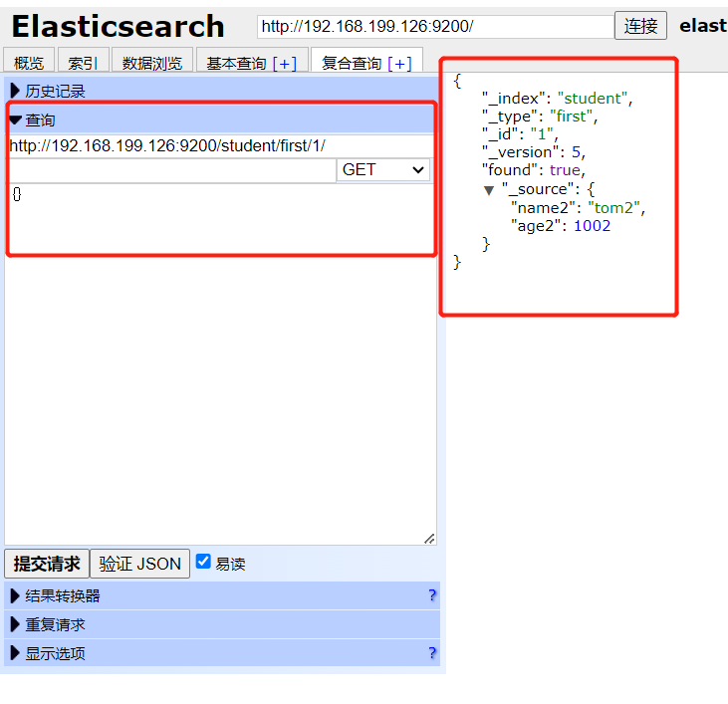This screenshot has height=704, width=728.
Task: Submit the request with 提交请求
Action: click(47, 564)
